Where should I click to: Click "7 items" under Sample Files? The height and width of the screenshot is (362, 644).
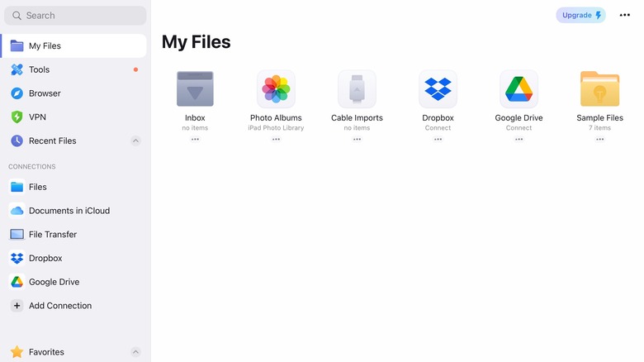[x=599, y=128]
